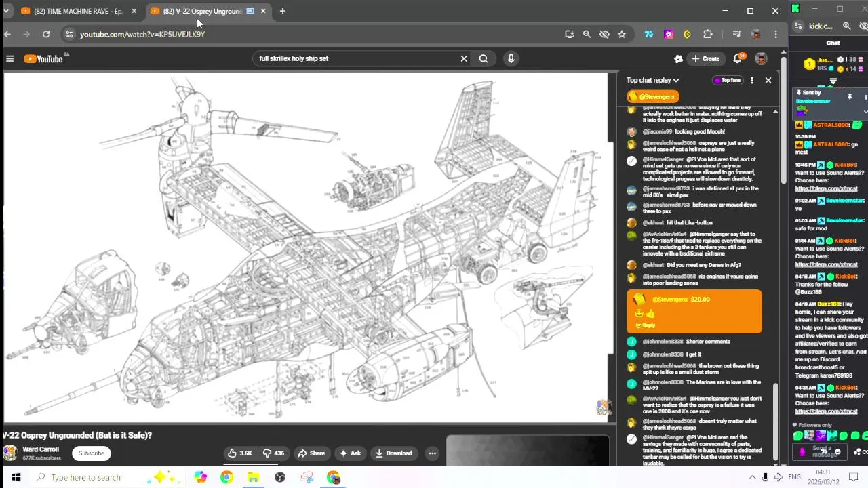Click the Create button on YouTube

pyautogui.click(x=705, y=59)
